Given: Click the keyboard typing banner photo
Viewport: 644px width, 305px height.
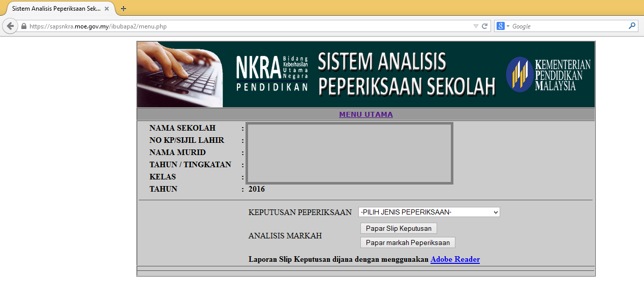Looking at the screenshot, I should point(180,74).
